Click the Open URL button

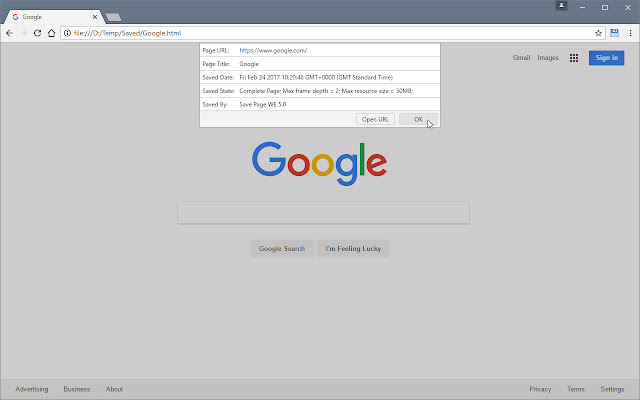point(375,119)
